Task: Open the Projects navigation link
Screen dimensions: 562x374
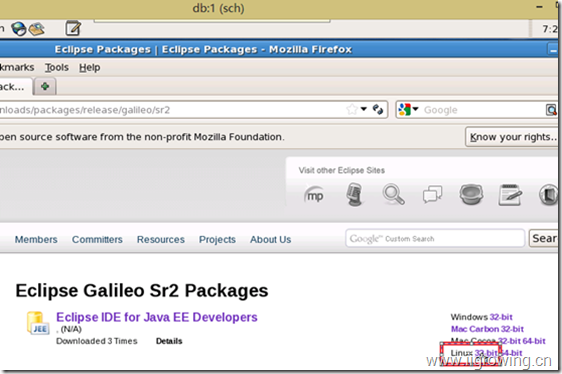Action: click(217, 239)
